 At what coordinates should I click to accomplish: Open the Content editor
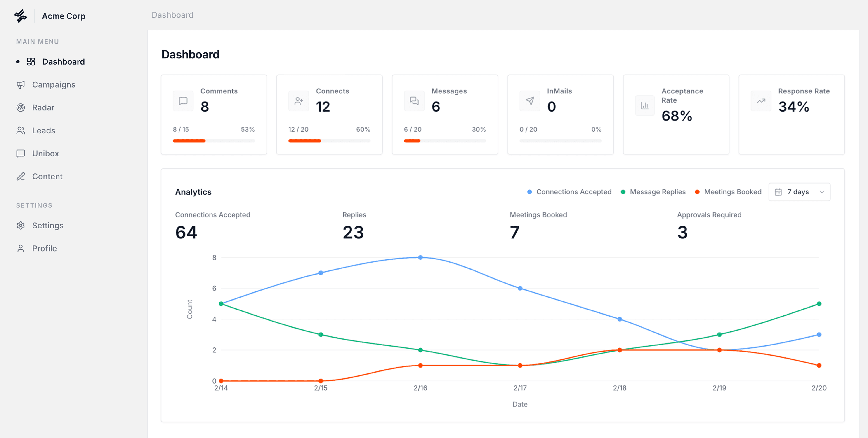47,176
